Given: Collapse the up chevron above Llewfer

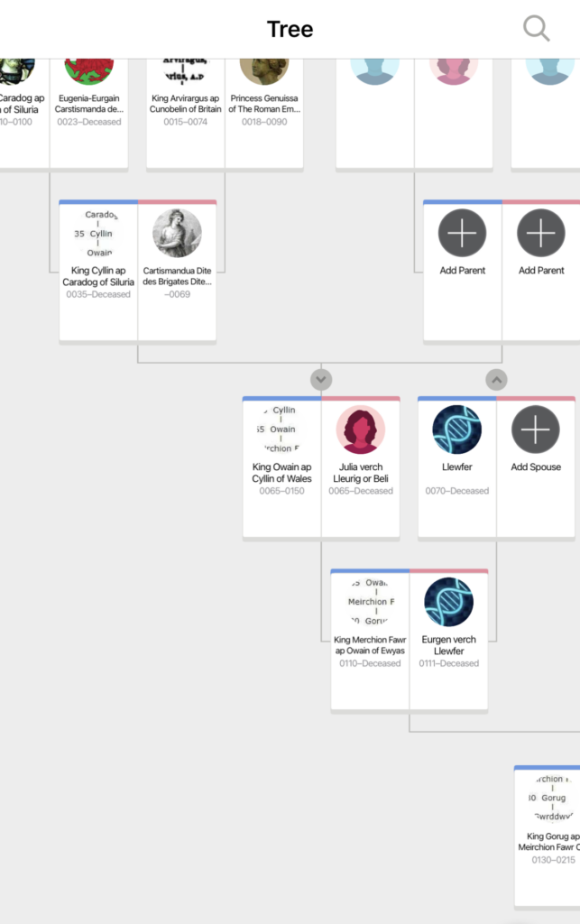Looking at the screenshot, I should pyautogui.click(x=496, y=379).
